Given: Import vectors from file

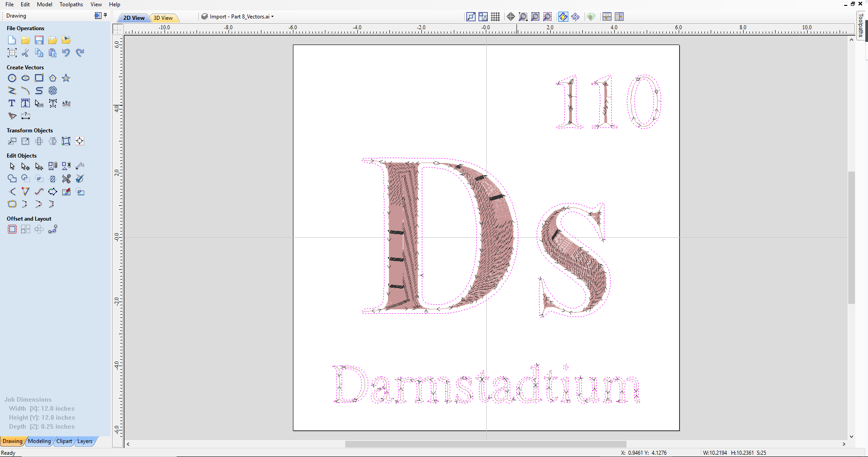Looking at the screenshot, I should tap(53, 40).
